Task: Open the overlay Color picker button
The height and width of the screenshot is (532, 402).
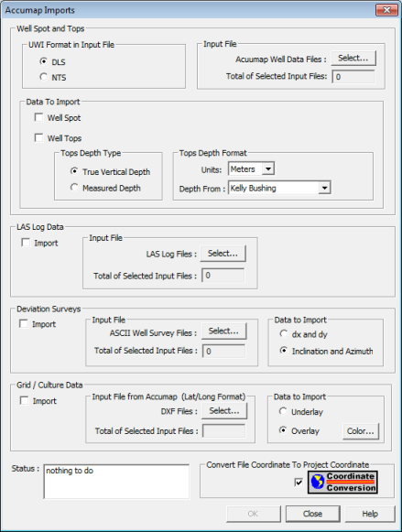Action: 361,431
